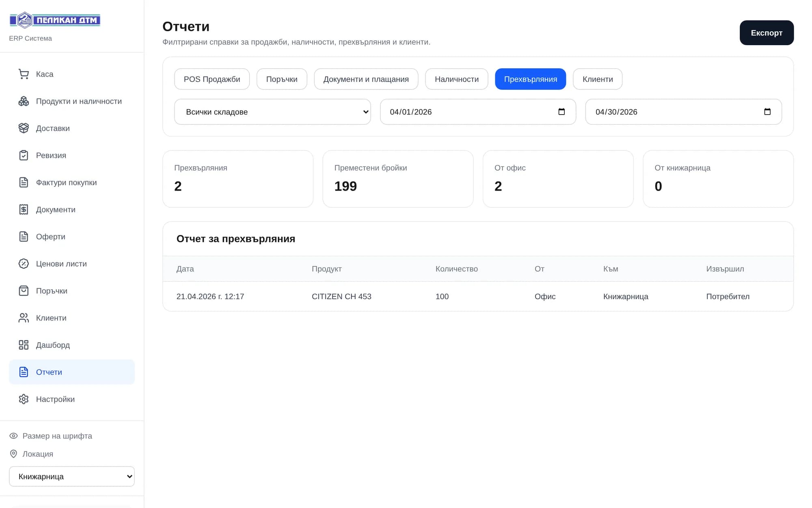Open the Документи и плащания tab
Image resolution: width=812 pixels, height=508 pixels.
click(366, 79)
